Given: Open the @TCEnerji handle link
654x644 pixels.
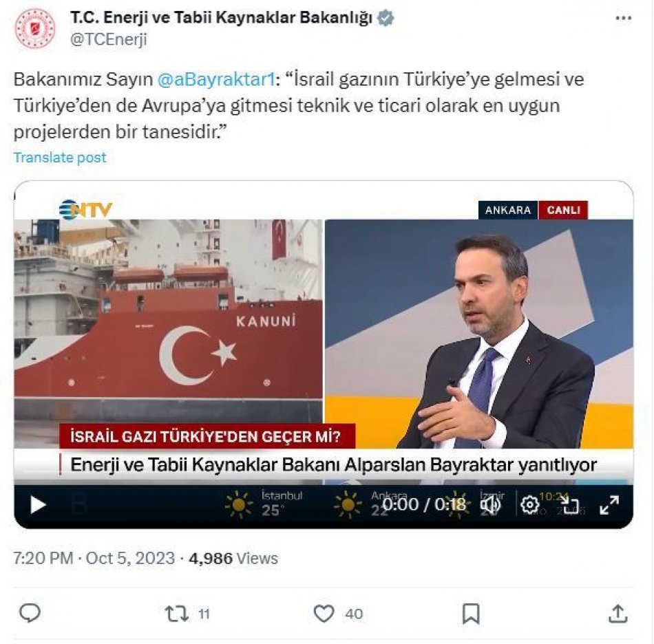Looking at the screenshot, I should 109,40.
